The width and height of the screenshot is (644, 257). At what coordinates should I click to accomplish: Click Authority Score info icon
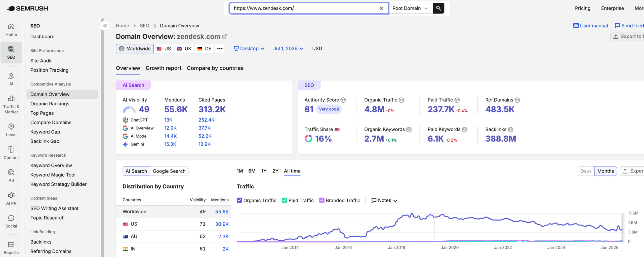343,100
